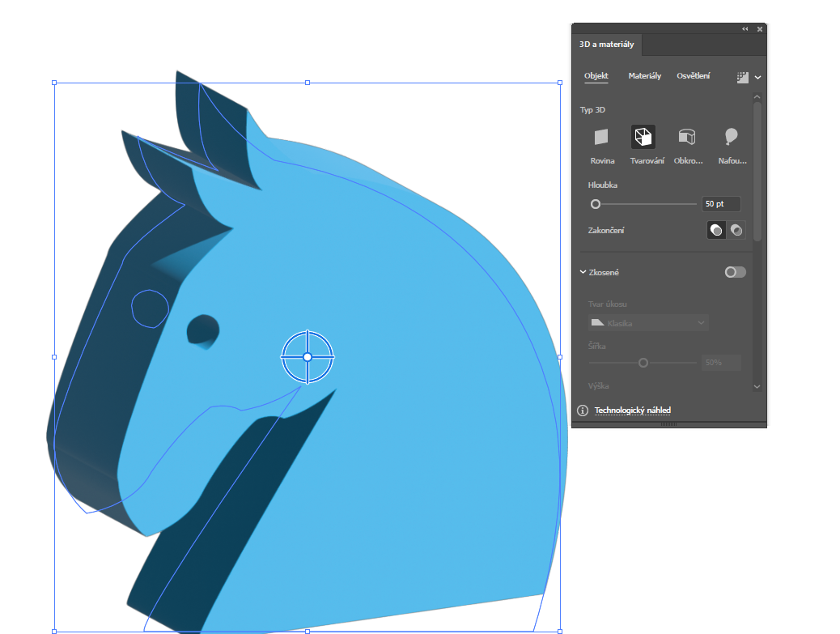The image size is (840, 634).
Task: Click the Hloubka 50 pt input field
Action: click(x=720, y=204)
